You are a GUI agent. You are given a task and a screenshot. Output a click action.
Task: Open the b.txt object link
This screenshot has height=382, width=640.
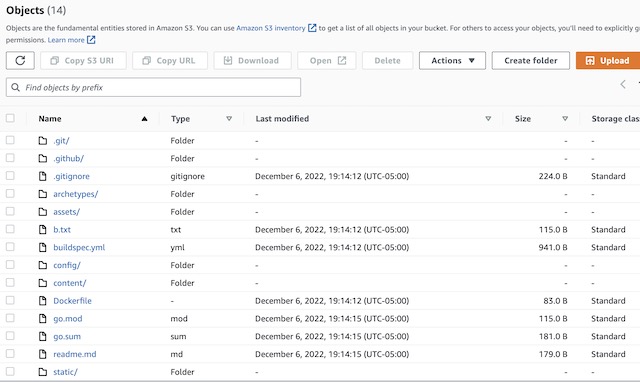[x=62, y=229]
